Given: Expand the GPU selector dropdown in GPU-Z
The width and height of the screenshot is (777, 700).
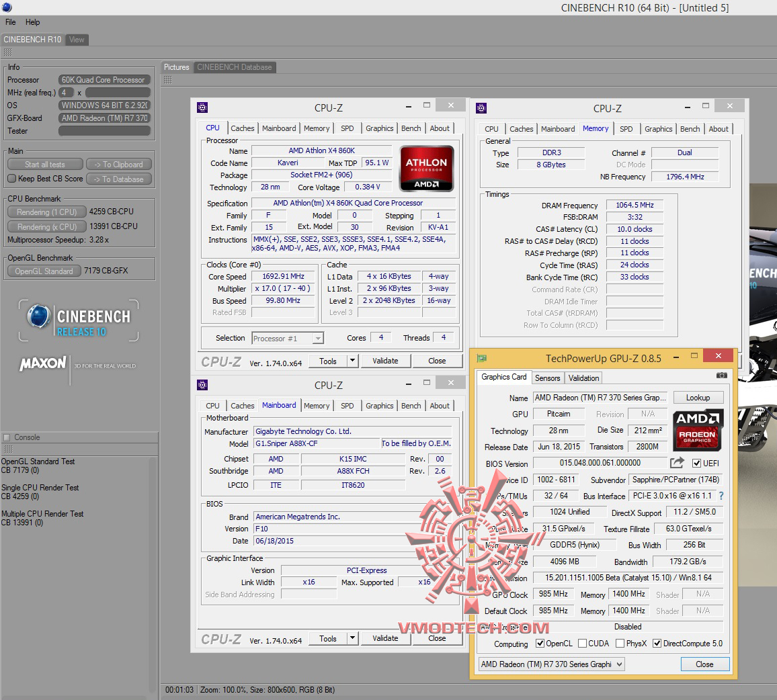Looking at the screenshot, I should click(619, 664).
